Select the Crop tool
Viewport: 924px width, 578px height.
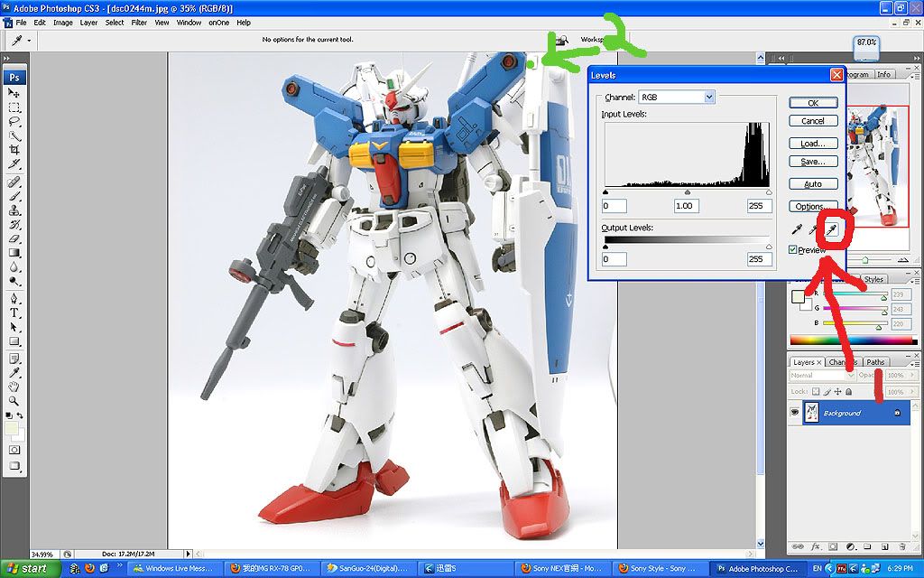click(14, 151)
